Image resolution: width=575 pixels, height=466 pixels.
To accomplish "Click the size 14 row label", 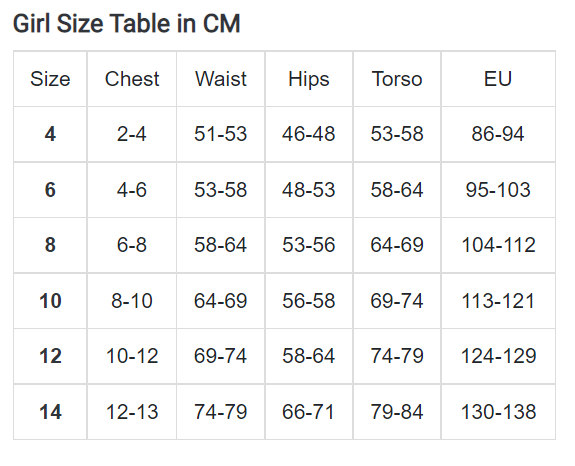I will [50, 412].
